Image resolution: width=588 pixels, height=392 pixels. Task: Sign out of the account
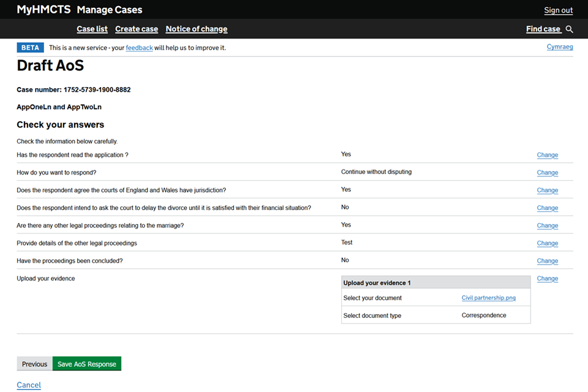click(x=558, y=10)
